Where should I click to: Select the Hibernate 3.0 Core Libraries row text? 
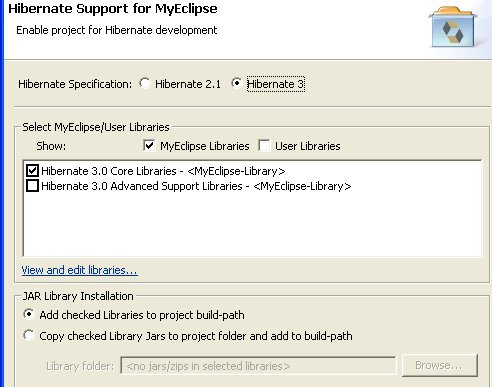163,171
